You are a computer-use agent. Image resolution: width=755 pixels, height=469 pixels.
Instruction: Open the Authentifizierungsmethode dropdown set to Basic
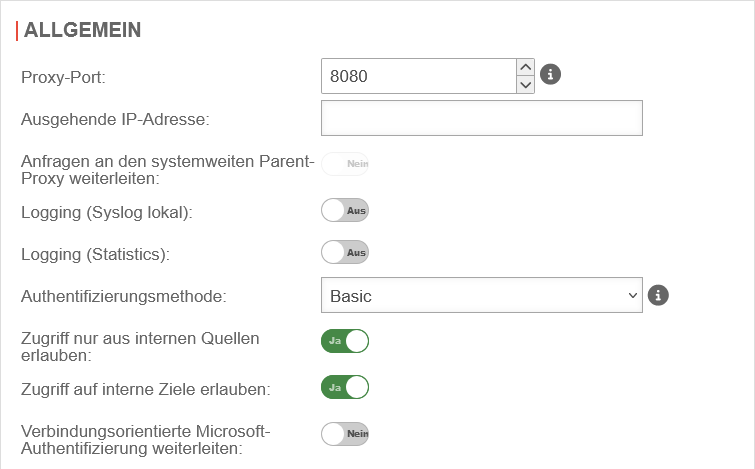click(481, 296)
